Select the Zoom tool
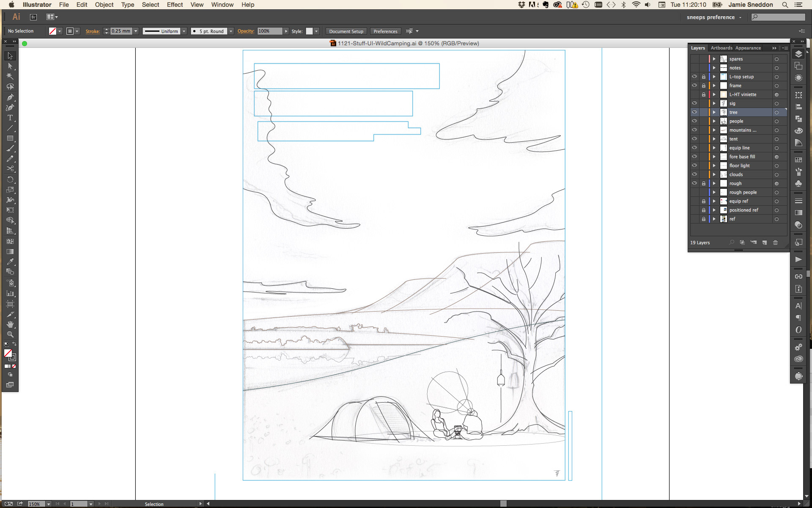The width and height of the screenshot is (812, 508). pyautogui.click(x=10, y=334)
